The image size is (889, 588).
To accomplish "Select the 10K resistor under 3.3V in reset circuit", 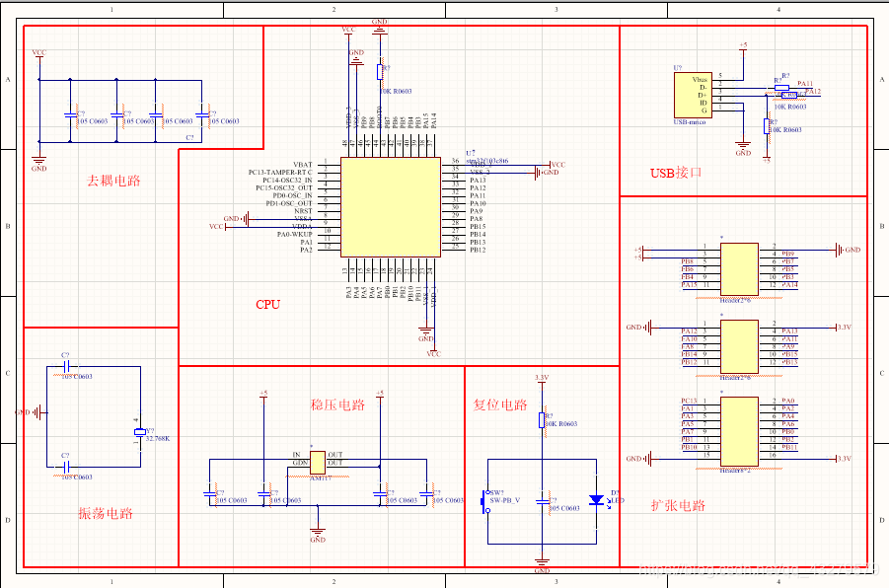I will (542, 420).
